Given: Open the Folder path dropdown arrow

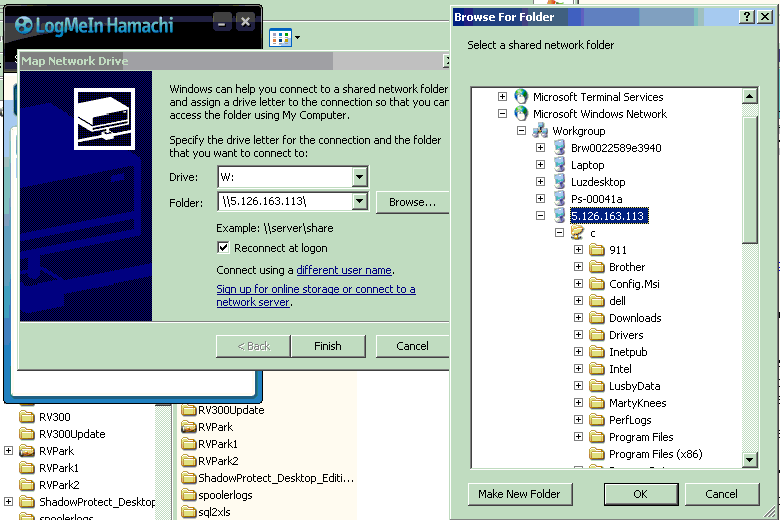Looking at the screenshot, I should pyautogui.click(x=360, y=202).
